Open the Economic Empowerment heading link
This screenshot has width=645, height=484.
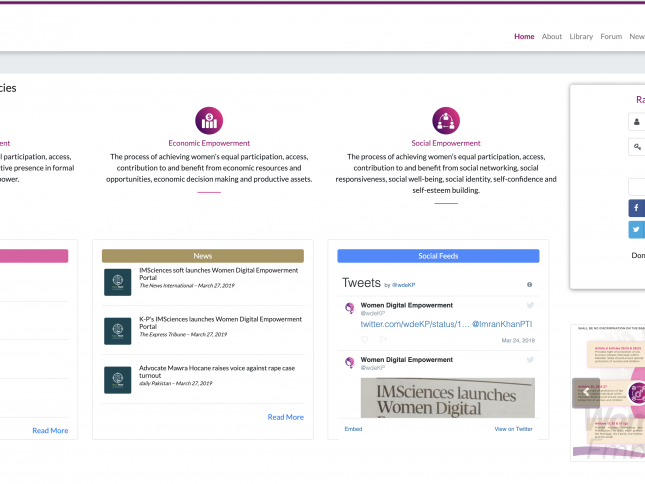click(209, 143)
